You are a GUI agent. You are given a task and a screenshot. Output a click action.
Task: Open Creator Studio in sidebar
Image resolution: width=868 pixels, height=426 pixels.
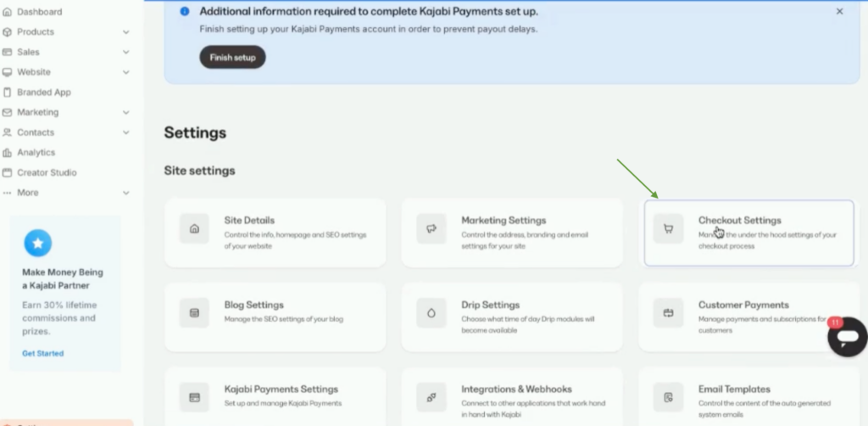47,172
